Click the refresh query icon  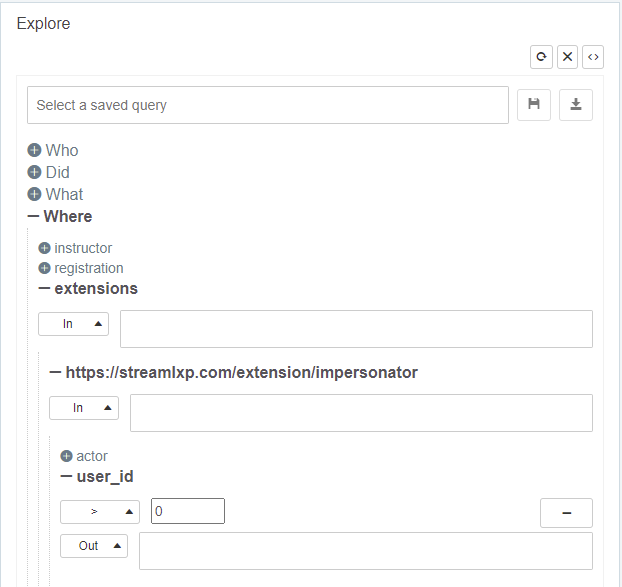pyautogui.click(x=541, y=57)
